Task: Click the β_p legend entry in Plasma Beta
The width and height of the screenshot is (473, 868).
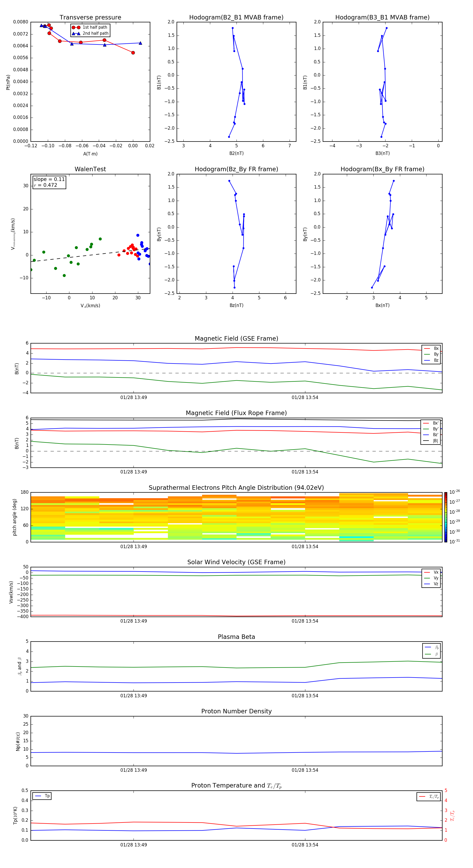Action: (432, 647)
